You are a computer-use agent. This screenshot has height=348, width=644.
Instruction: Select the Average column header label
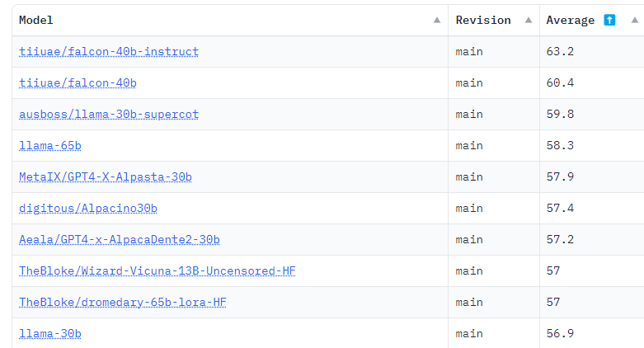[570, 20]
